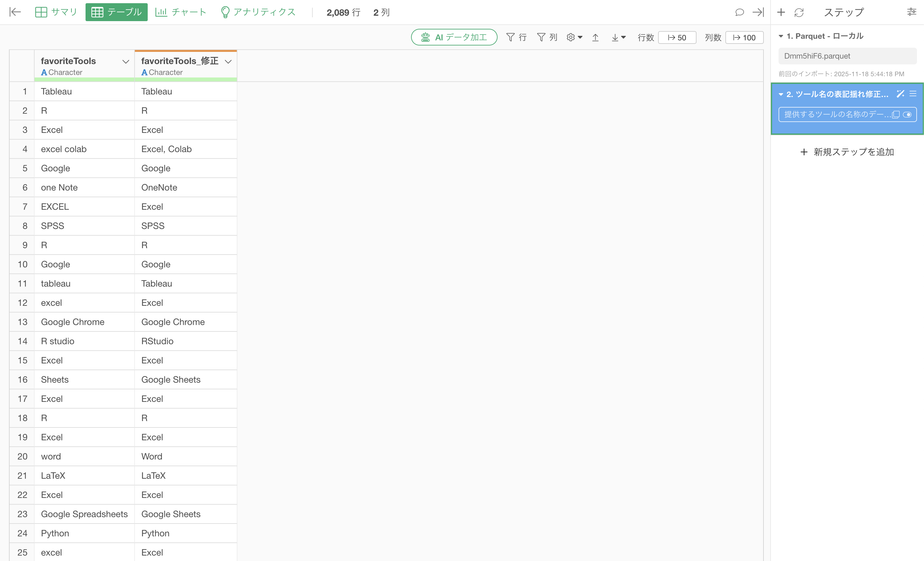Switch to the チャート tab
This screenshot has width=924, height=561.
tap(181, 12)
